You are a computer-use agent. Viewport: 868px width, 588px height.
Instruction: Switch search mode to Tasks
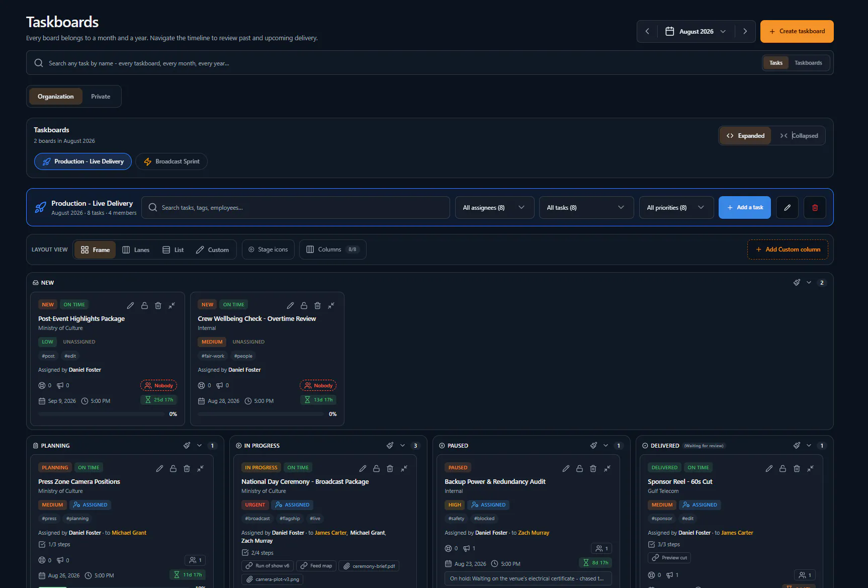[x=775, y=63]
